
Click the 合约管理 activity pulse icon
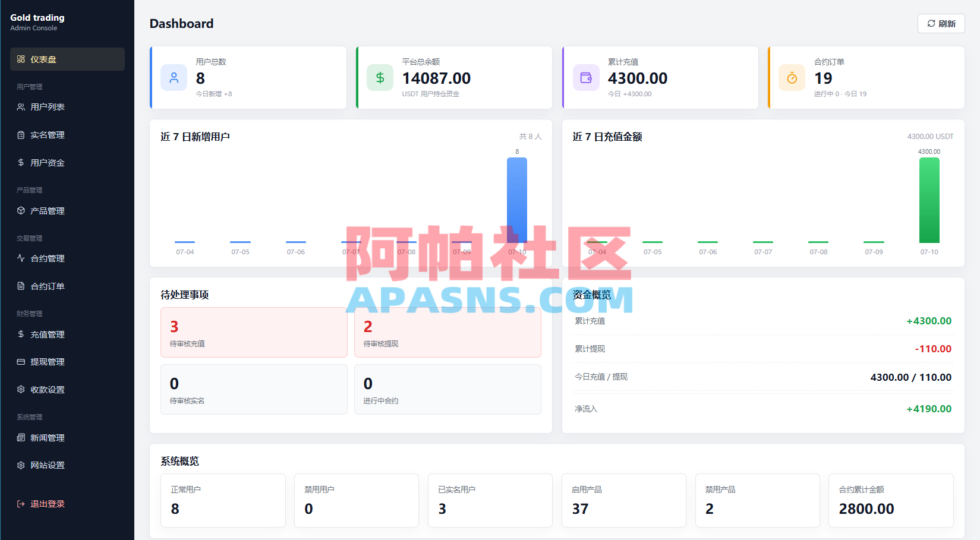coord(21,258)
